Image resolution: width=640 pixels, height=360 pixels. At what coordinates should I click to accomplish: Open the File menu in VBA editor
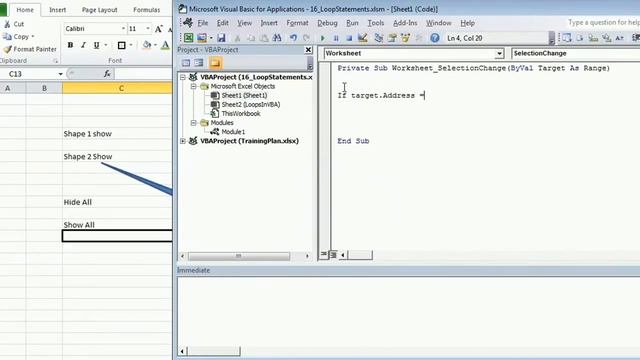click(x=202, y=23)
